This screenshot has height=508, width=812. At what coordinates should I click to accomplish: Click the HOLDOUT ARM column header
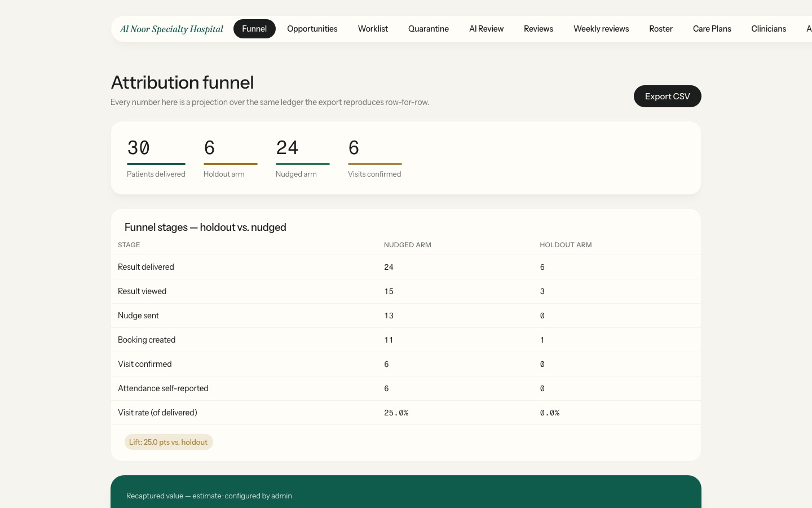pyautogui.click(x=566, y=245)
